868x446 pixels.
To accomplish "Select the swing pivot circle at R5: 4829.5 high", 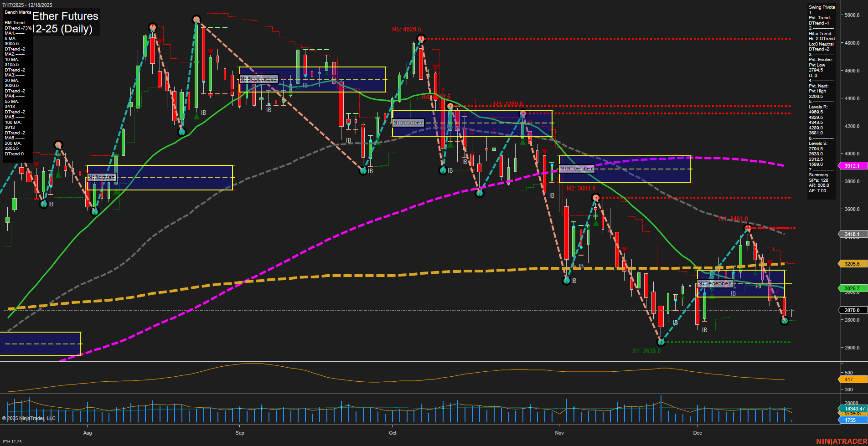I will pyautogui.click(x=420, y=38).
